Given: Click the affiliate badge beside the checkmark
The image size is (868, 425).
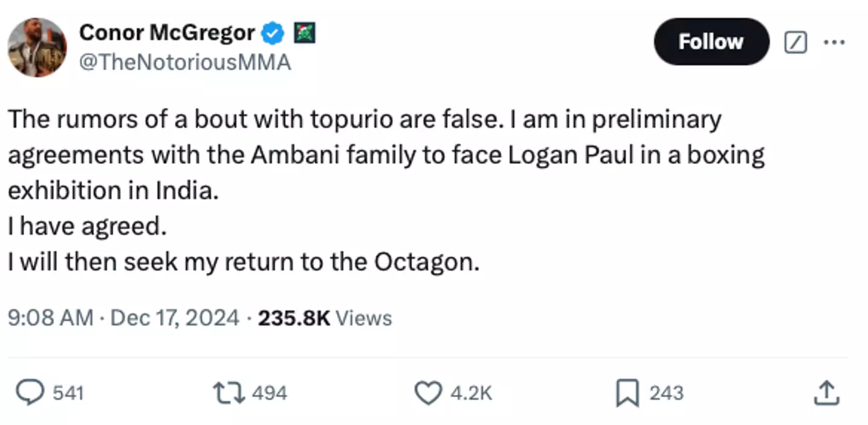Looking at the screenshot, I should (x=304, y=33).
